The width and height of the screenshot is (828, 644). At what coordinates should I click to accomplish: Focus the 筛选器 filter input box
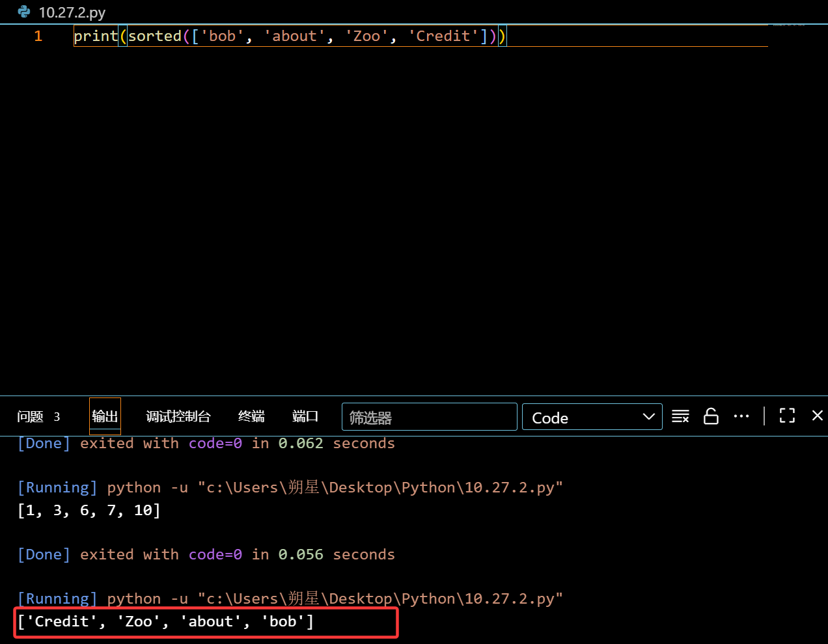click(x=429, y=417)
